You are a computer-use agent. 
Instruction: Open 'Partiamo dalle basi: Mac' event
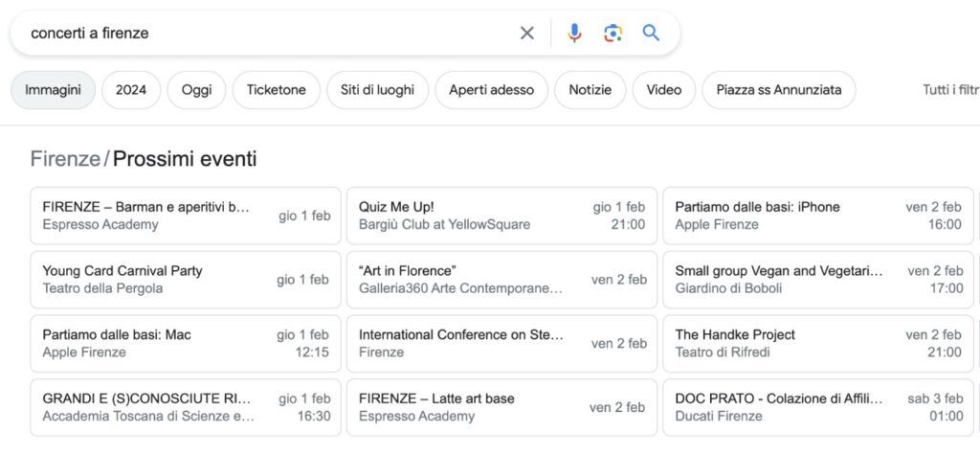pyautogui.click(x=186, y=344)
